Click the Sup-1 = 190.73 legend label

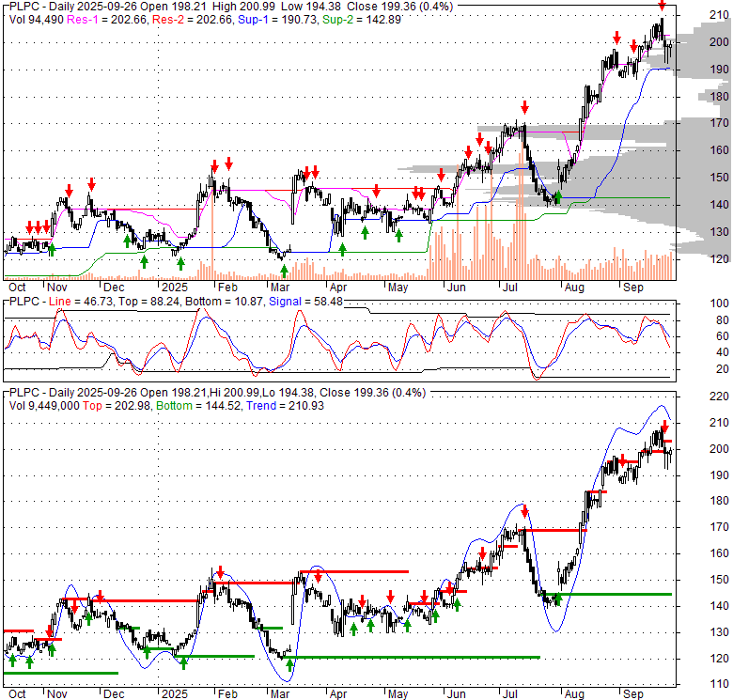coord(276,19)
